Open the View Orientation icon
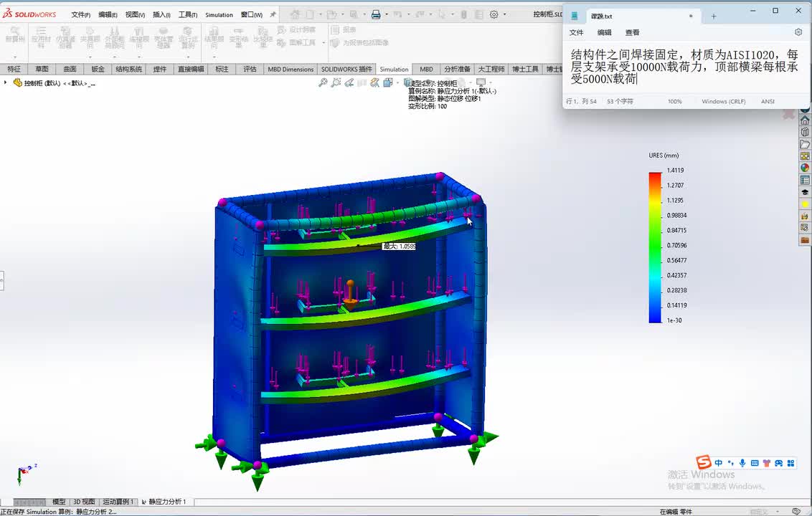Image resolution: width=812 pixels, height=516 pixels. coord(388,82)
